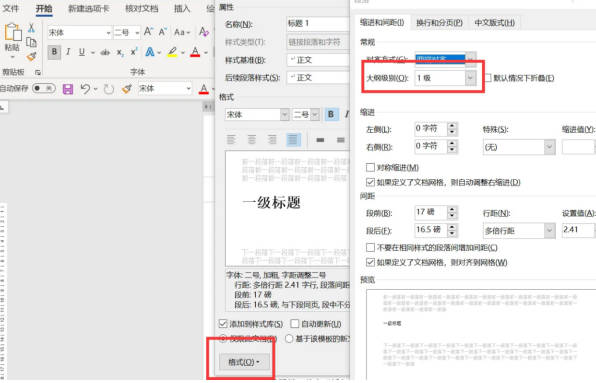
Task: Toggle the AutoSave switch
Action: (43, 89)
